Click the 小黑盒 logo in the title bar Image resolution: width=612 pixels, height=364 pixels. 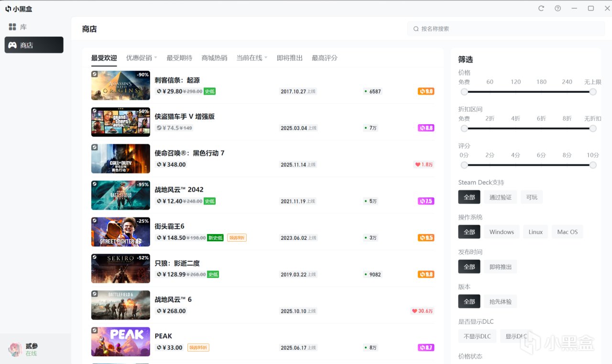pyautogui.click(x=19, y=9)
